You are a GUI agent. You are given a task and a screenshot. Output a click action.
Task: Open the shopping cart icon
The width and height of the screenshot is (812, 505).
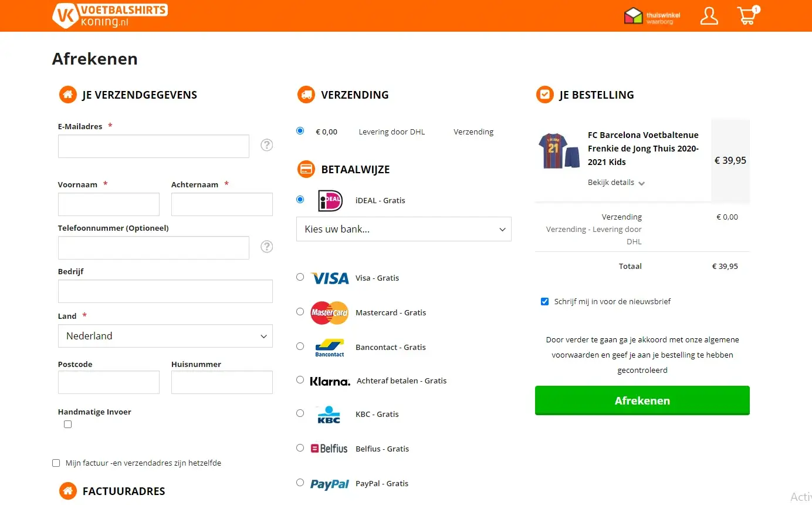pyautogui.click(x=746, y=16)
